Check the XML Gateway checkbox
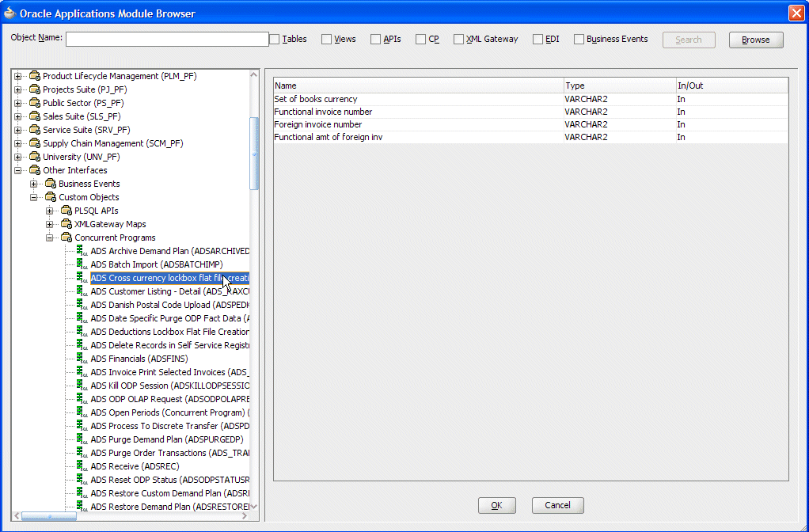Viewport: 809px width, 532px height. pyautogui.click(x=458, y=40)
